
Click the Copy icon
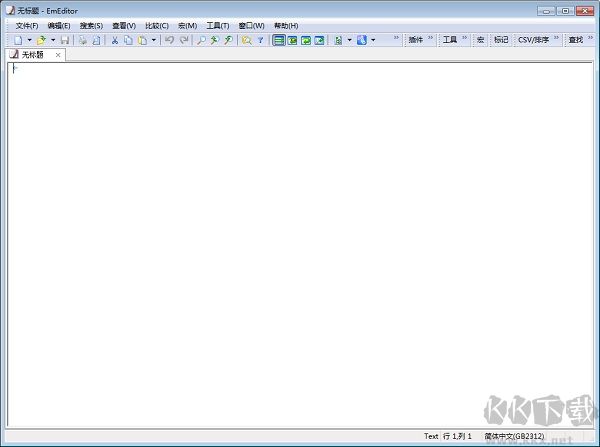[x=128, y=40]
